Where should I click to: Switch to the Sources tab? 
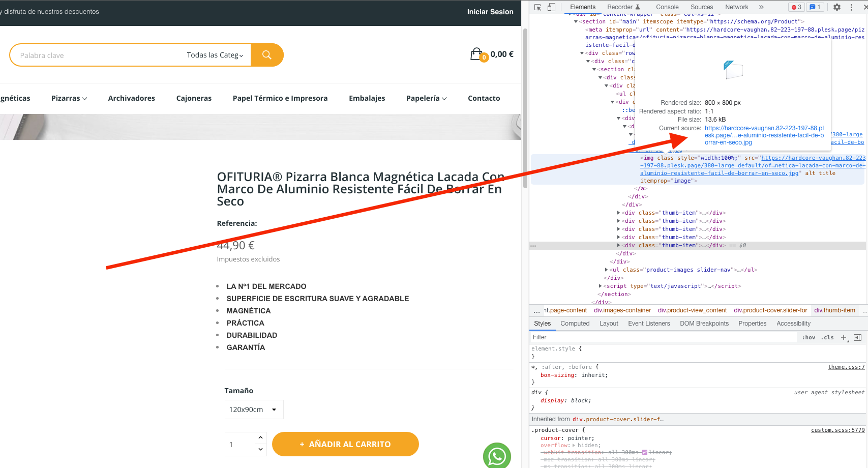tap(702, 7)
